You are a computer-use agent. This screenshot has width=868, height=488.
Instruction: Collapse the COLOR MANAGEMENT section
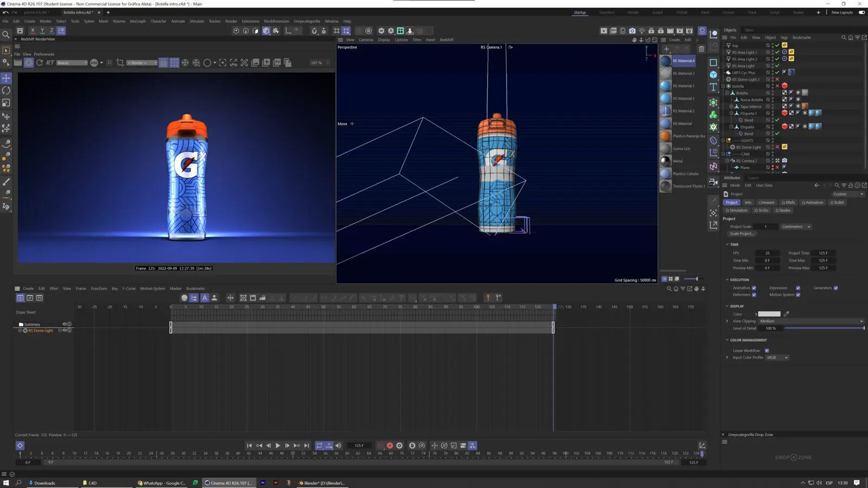(x=727, y=340)
